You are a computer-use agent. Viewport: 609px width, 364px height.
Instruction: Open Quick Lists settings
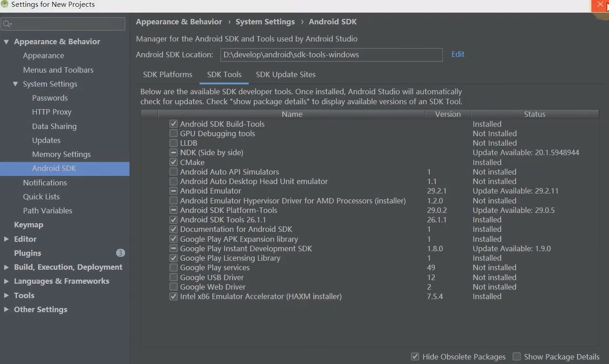pos(41,197)
